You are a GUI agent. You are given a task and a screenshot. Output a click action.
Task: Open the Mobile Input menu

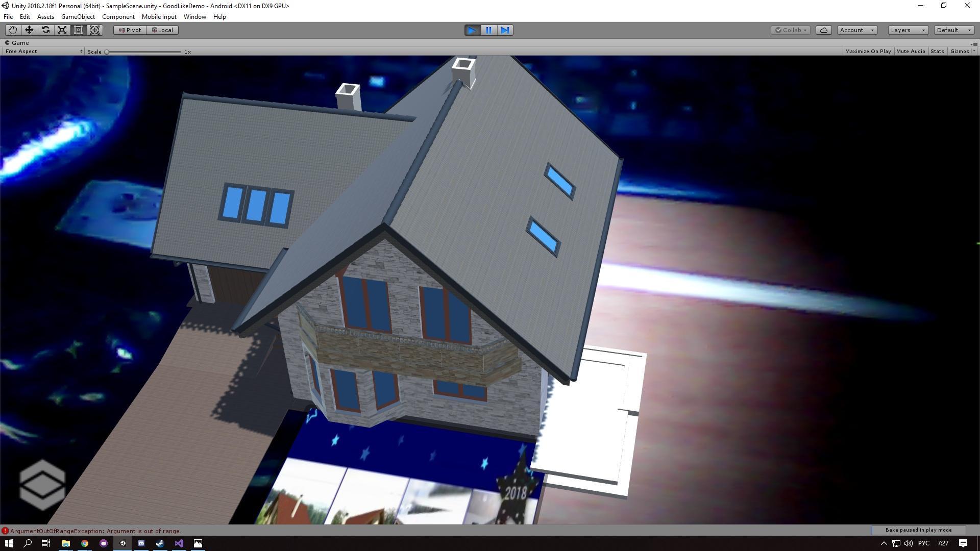tap(159, 17)
